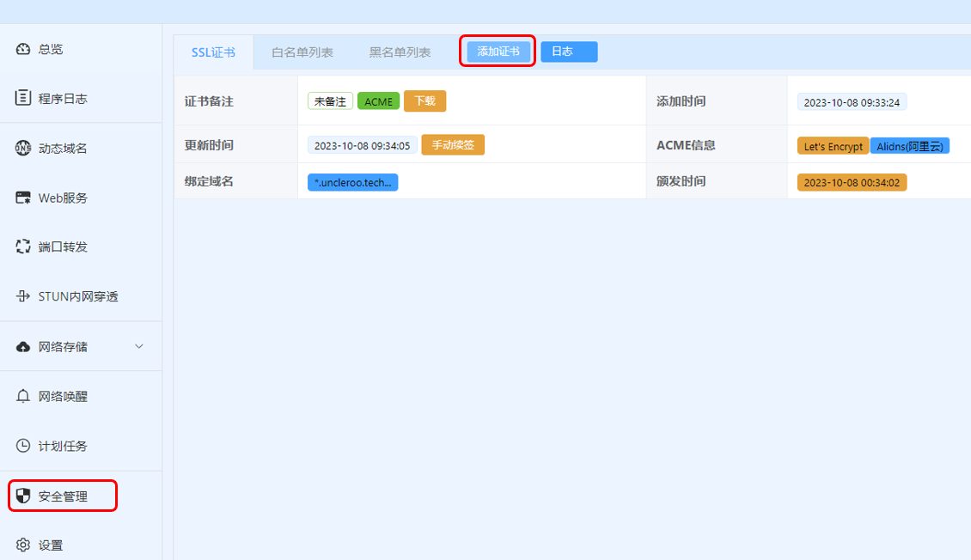This screenshot has width=971, height=560.
Task: Click the 添加时间 label
Action: click(x=681, y=101)
